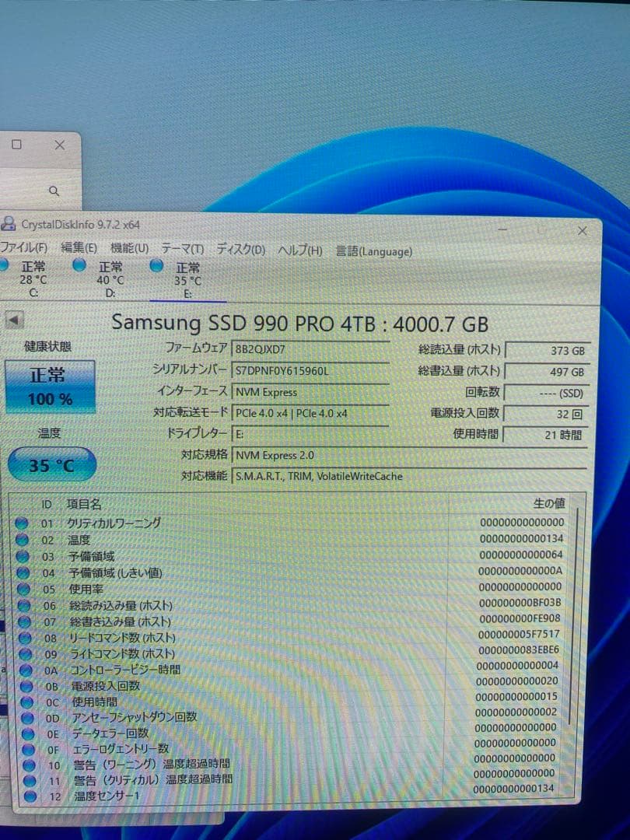The width and height of the screenshot is (630, 840).
Task: Click status icon for 0C 使用時間 row
Action: click(27, 702)
